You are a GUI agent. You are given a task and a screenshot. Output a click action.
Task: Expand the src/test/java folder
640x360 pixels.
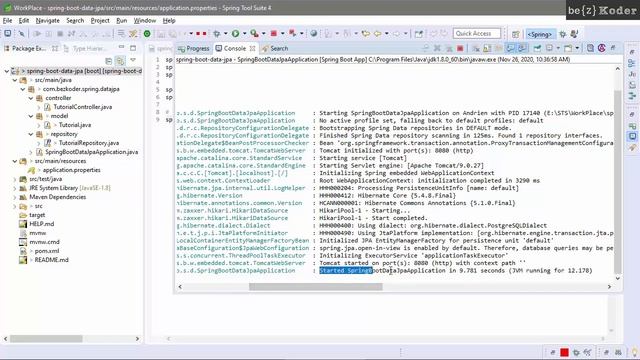pos(15,179)
